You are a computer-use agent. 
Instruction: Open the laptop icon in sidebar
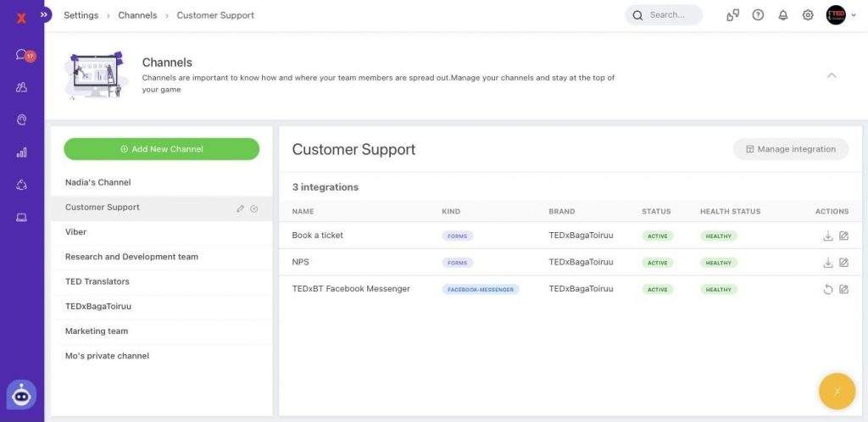click(21, 218)
